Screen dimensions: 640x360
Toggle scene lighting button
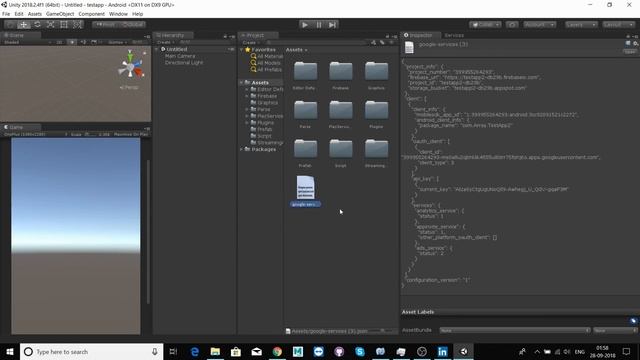(72, 42)
